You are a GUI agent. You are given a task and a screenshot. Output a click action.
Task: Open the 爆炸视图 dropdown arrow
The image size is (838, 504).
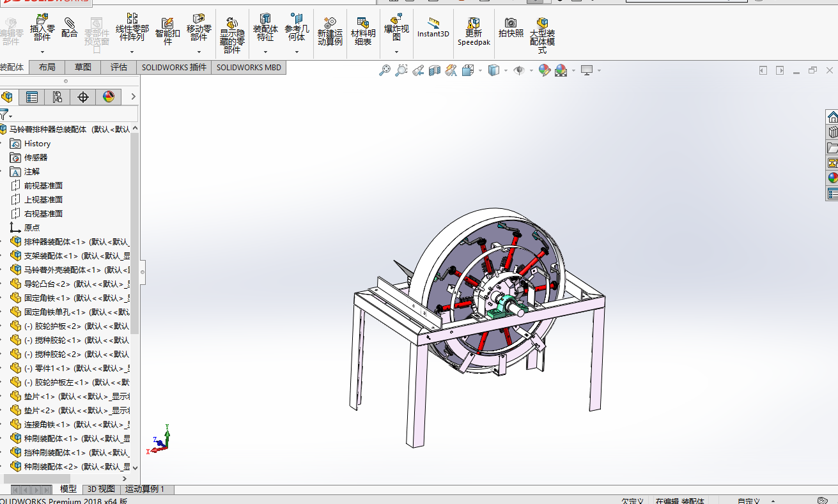pyautogui.click(x=396, y=52)
